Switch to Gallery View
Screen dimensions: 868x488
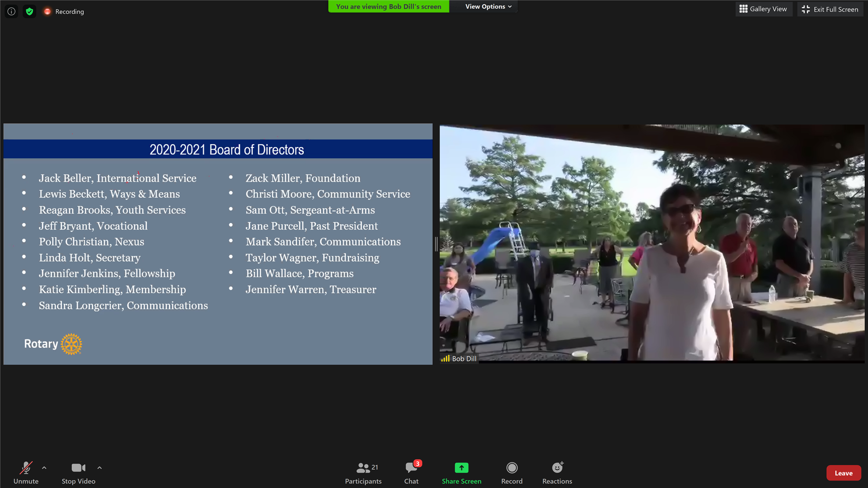point(763,9)
